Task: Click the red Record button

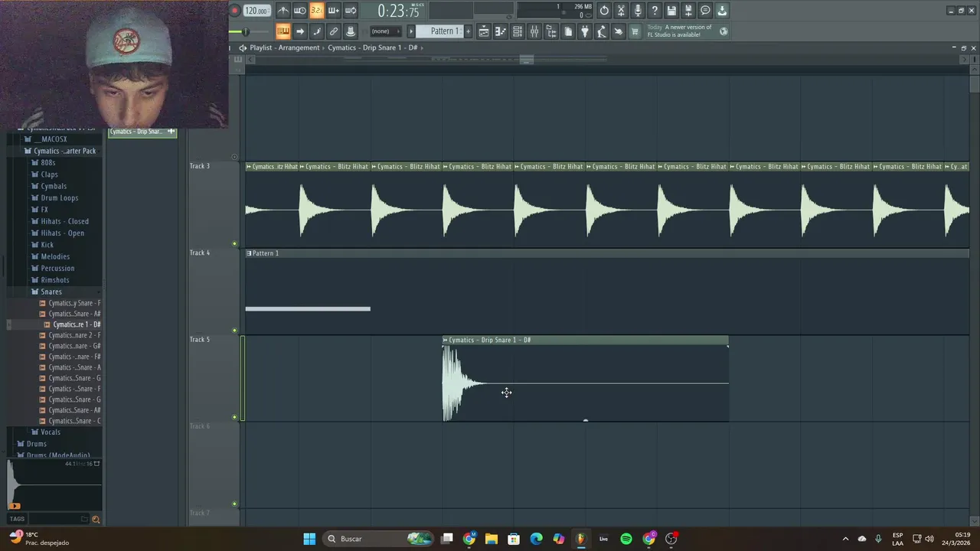Action: pyautogui.click(x=234, y=11)
